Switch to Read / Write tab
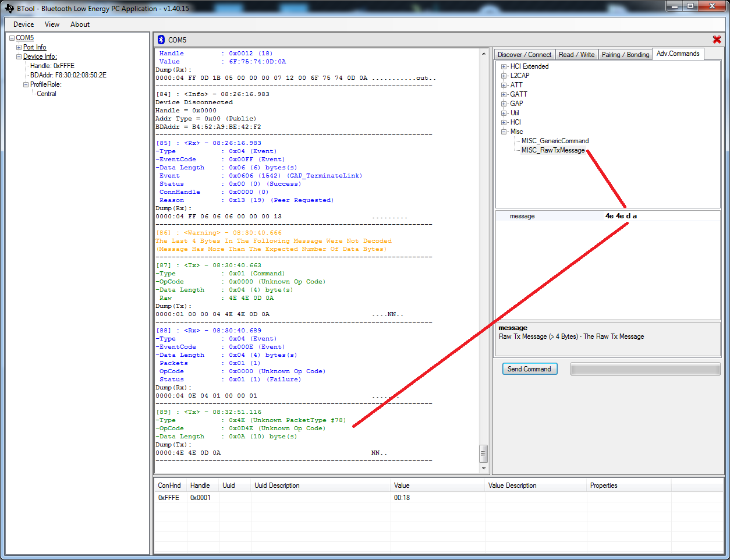 [576, 55]
